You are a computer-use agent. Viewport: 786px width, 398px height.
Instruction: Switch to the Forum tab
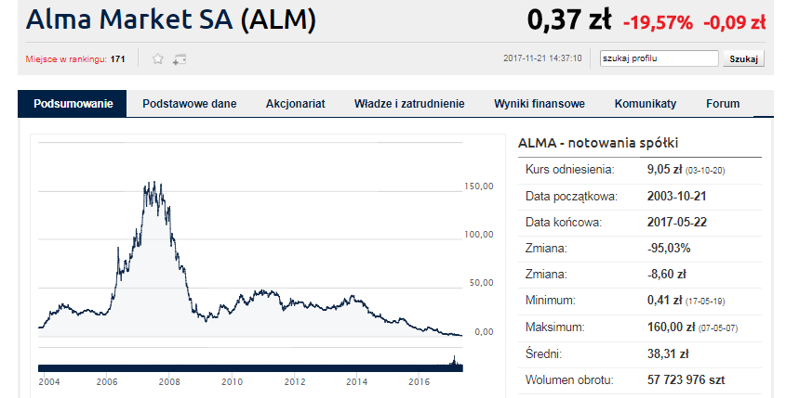[x=723, y=104]
